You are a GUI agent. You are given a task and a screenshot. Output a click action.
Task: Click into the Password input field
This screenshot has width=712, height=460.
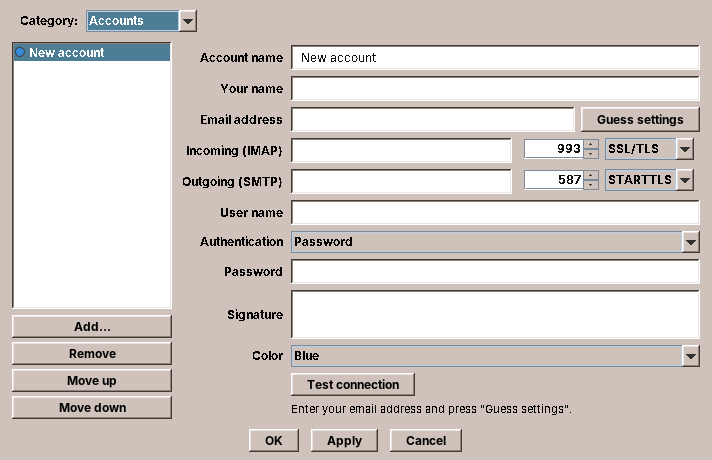[x=495, y=271]
